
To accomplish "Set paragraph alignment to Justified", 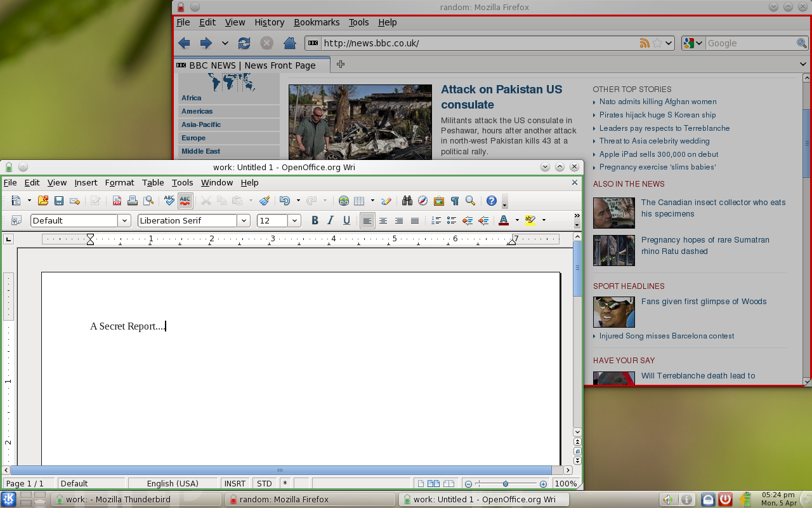I will pyautogui.click(x=415, y=220).
